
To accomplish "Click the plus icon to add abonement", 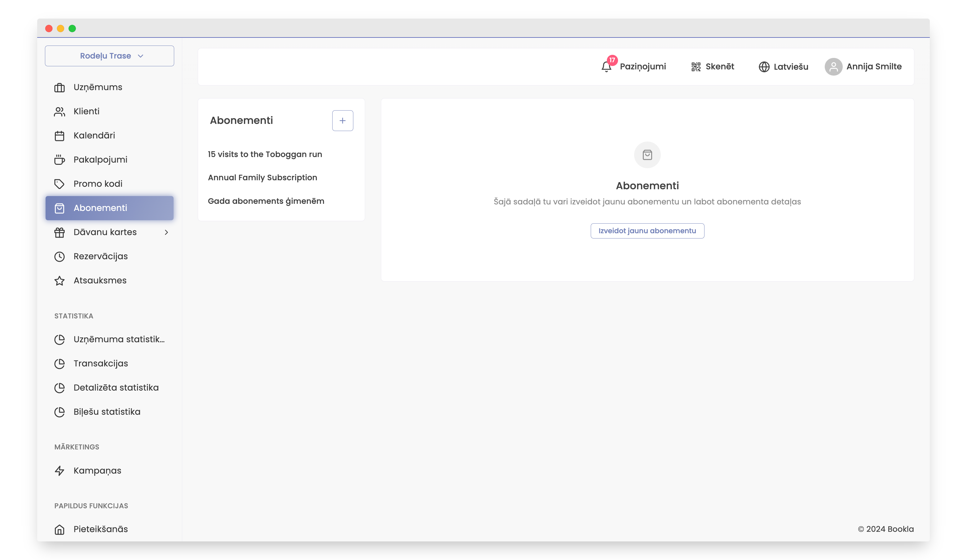I will click(342, 120).
